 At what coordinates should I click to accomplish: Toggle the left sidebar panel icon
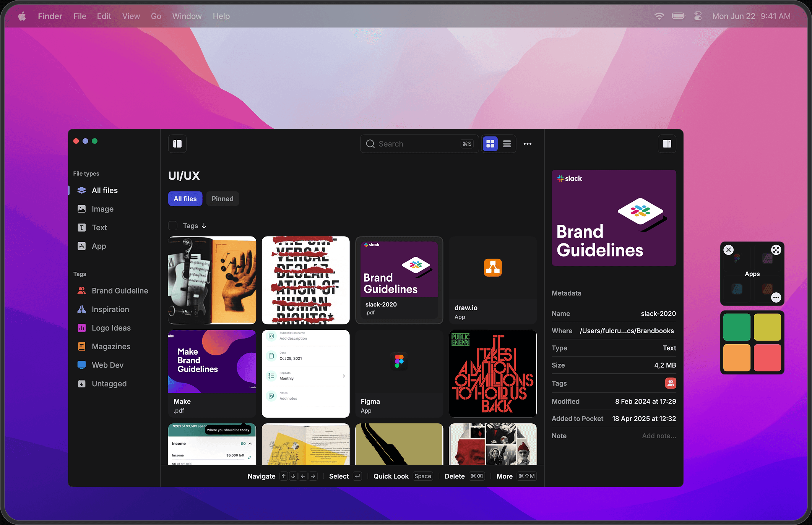(177, 144)
